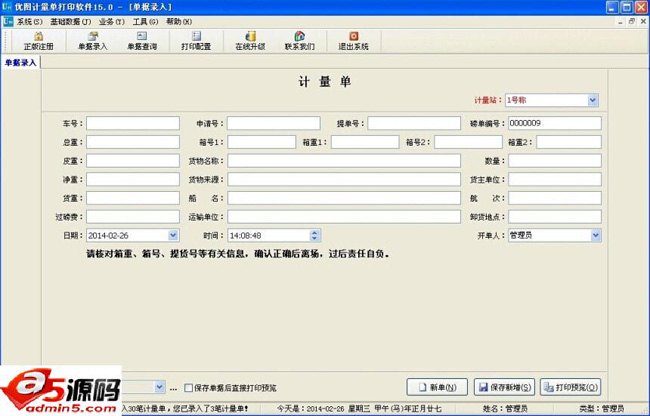Open 联系我们 toolbar icon
The image size is (650, 416).
(299, 41)
